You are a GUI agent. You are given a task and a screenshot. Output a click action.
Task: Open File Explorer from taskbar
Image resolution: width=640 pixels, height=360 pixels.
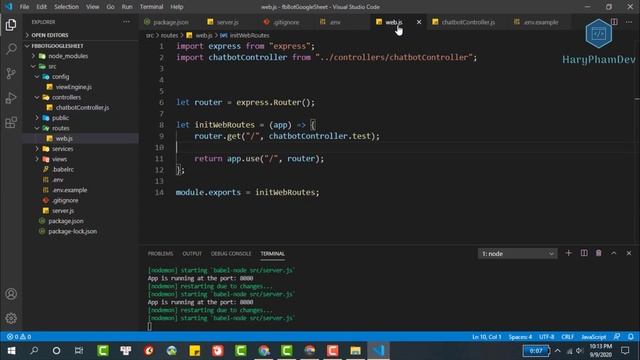tap(356, 351)
